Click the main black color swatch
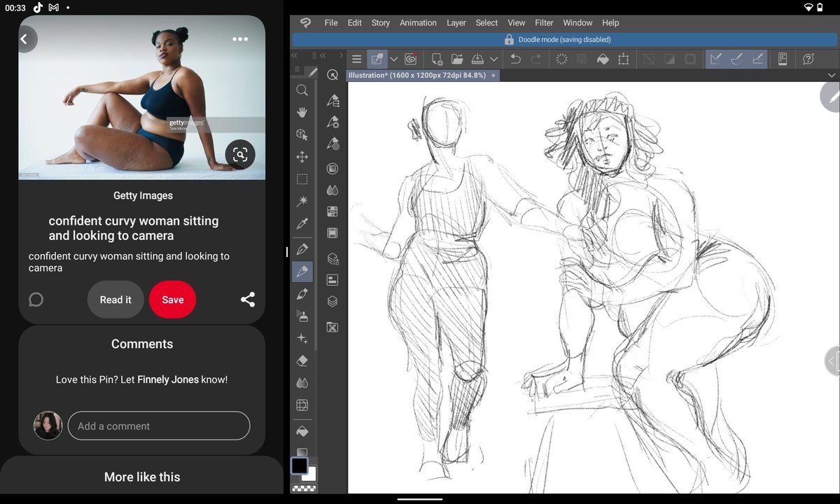The height and width of the screenshot is (504, 840). pos(299,465)
